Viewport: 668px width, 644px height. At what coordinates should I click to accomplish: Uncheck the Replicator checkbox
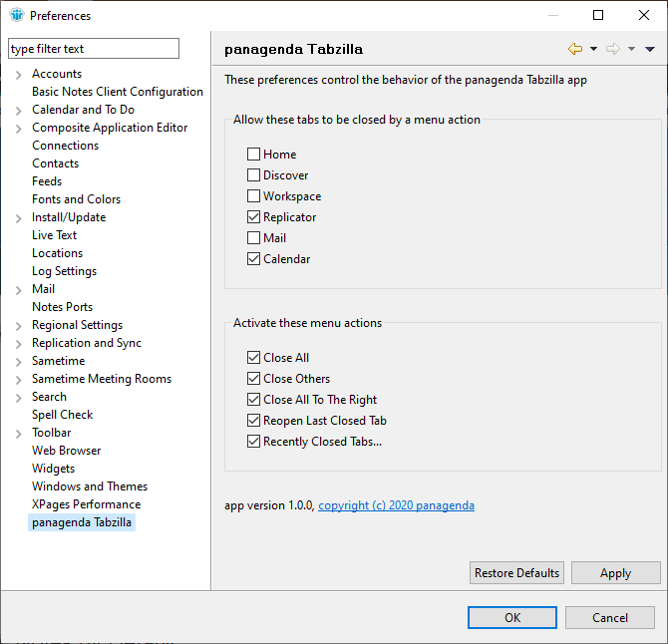[254, 217]
